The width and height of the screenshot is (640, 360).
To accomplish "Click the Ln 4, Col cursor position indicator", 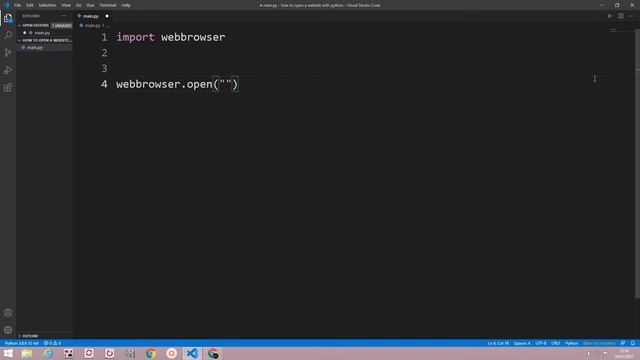I will [498, 343].
